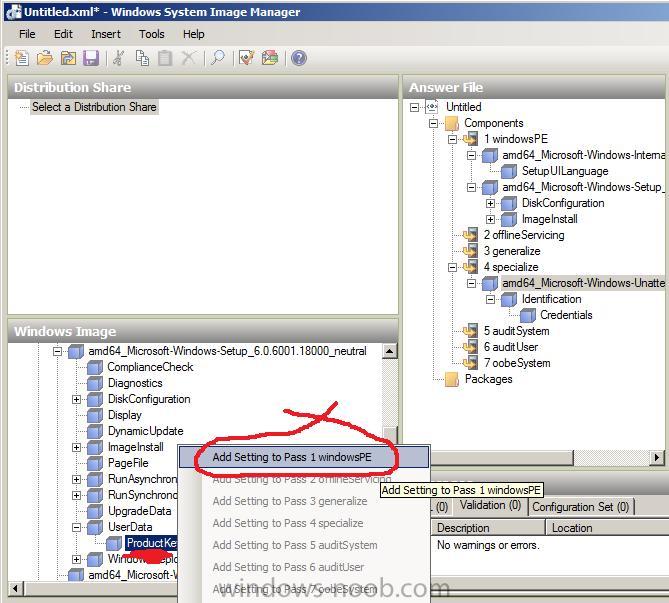Click the Open Answer File folder icon
Image resolution: width=669 pixels, height=603 pixels.
pyautogui.click(x=45, y=58)
